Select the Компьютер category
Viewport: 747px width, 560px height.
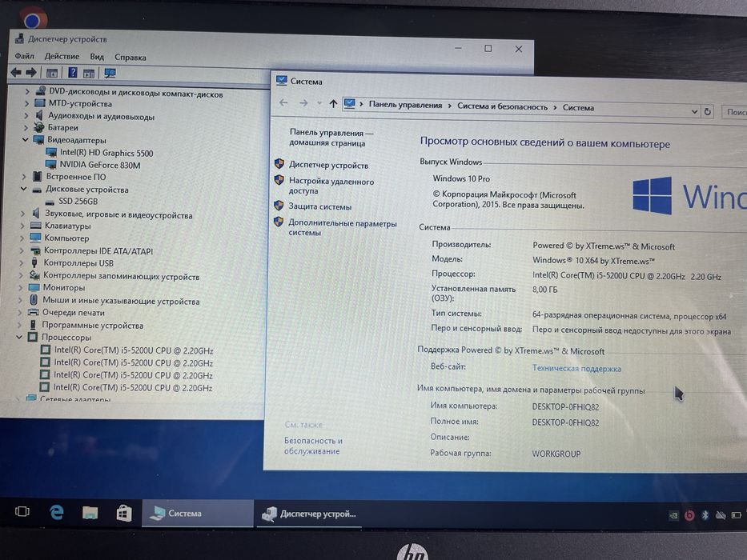66,238
